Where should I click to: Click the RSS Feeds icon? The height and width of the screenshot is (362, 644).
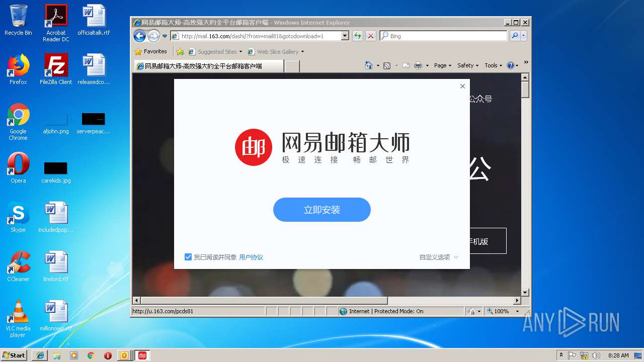click(x=387, y=65)
